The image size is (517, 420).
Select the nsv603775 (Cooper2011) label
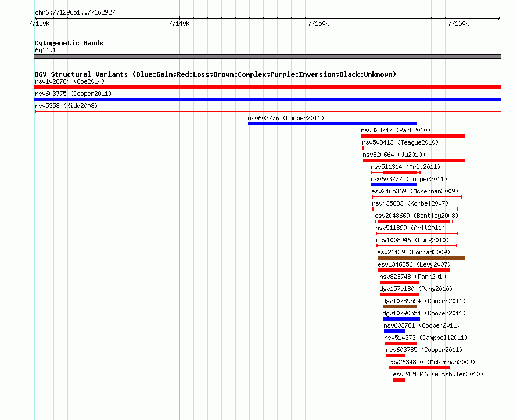tap(73, 94)
